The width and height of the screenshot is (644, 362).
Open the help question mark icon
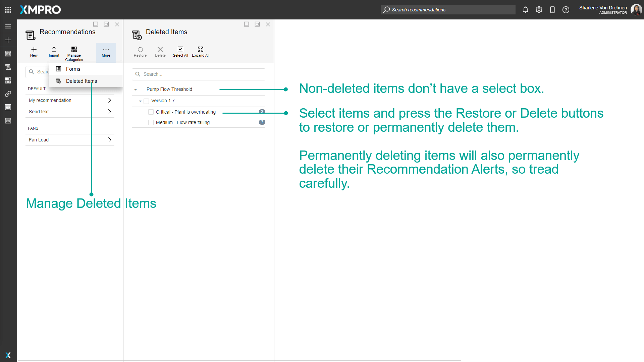[x=566, y=10]
